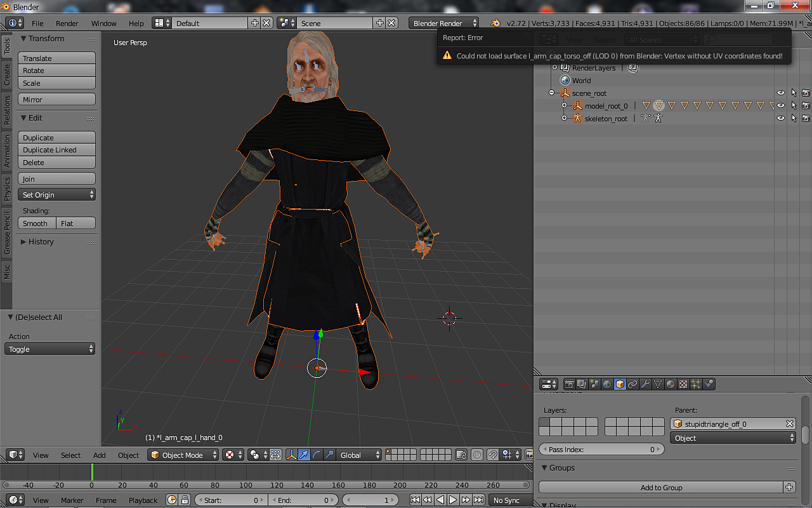Click the highlighted mesh triangle next to model_root_0
Viewport: 812px width, 508px height.
[x=658, y=106]
